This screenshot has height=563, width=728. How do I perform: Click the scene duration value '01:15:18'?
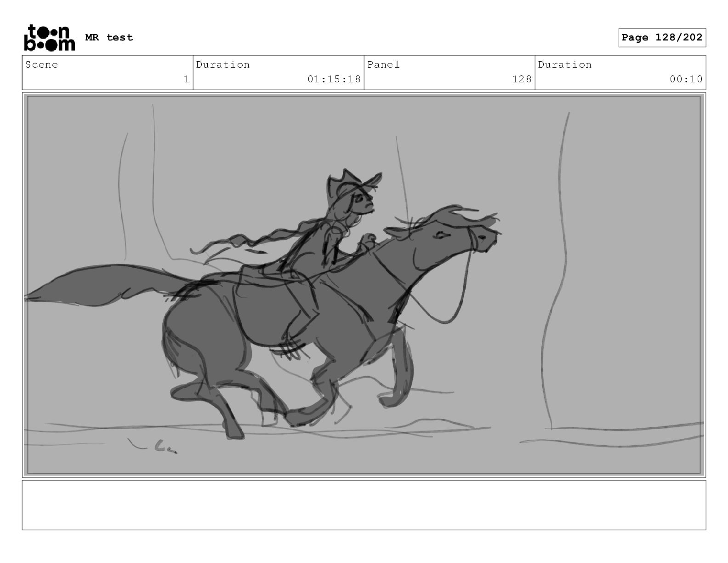pos(334,79)
